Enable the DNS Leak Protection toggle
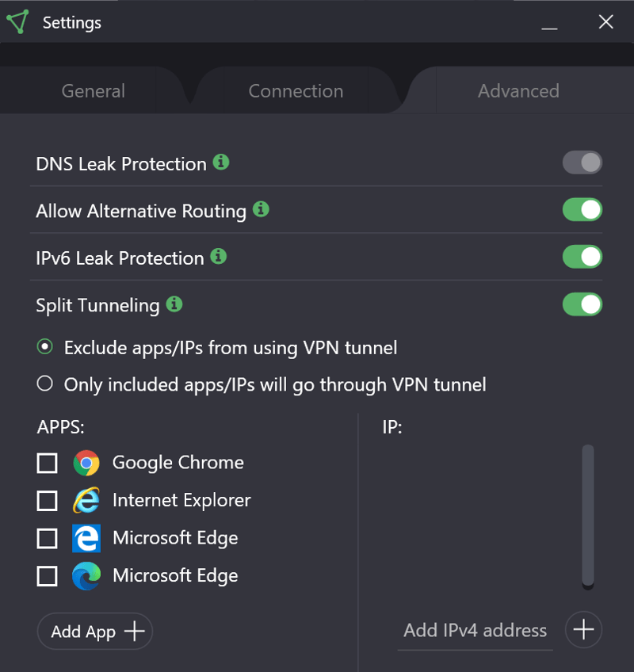Image resolution: width=634 pixels, height=672 pixels. 582,163
